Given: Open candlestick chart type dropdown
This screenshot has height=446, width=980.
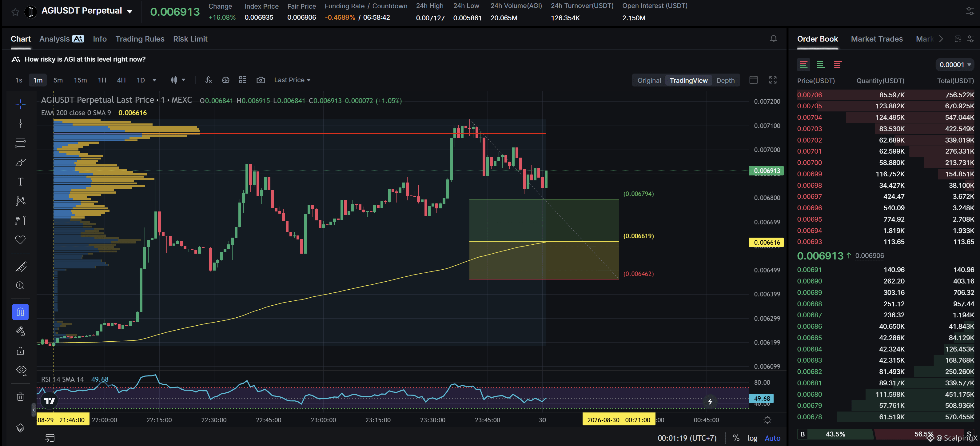Looking at the screenshot, I should click(178, 80).
